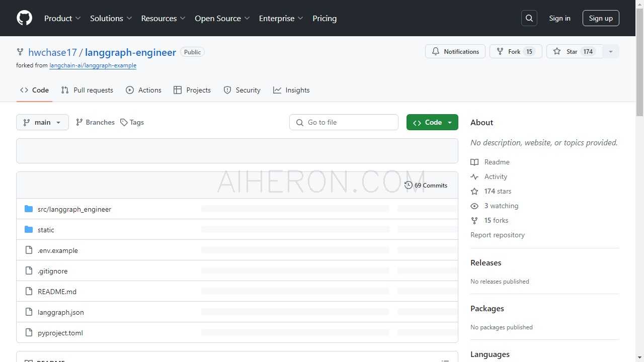Click the file icon for pyproject.toml
This screenshot has height=362, width=644.
tap(29, 332)
